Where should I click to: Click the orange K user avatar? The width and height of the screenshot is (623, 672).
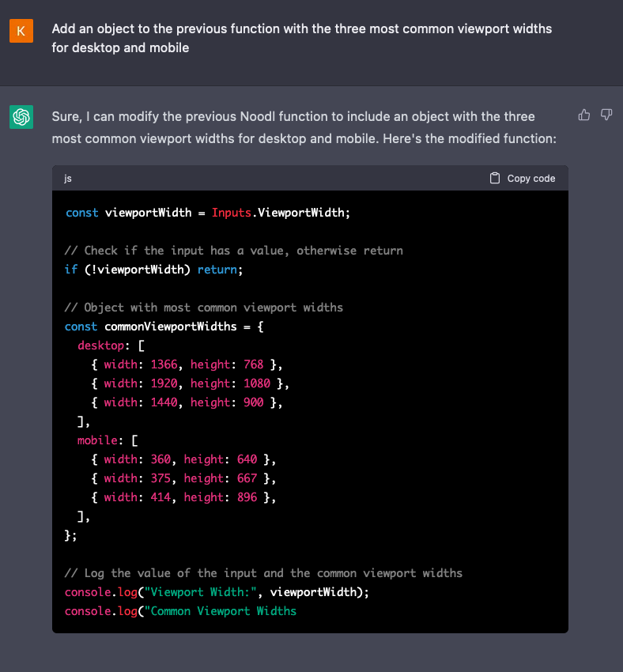[21, 31]
